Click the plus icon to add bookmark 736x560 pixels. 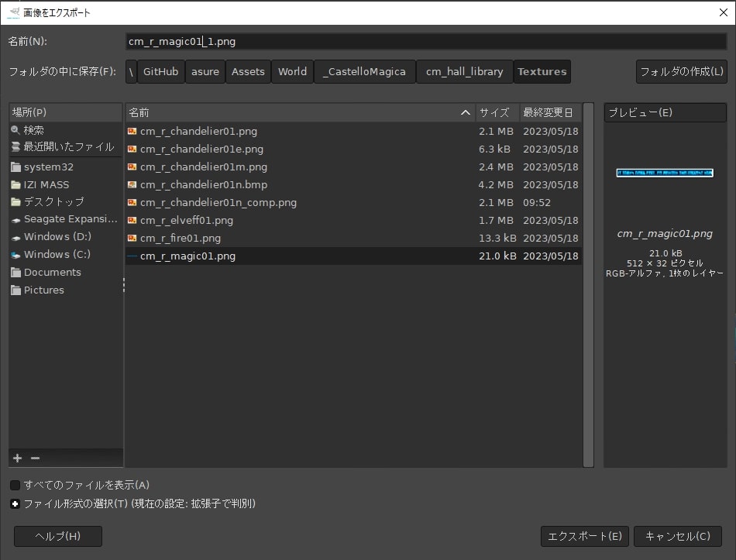pos(18,458)
